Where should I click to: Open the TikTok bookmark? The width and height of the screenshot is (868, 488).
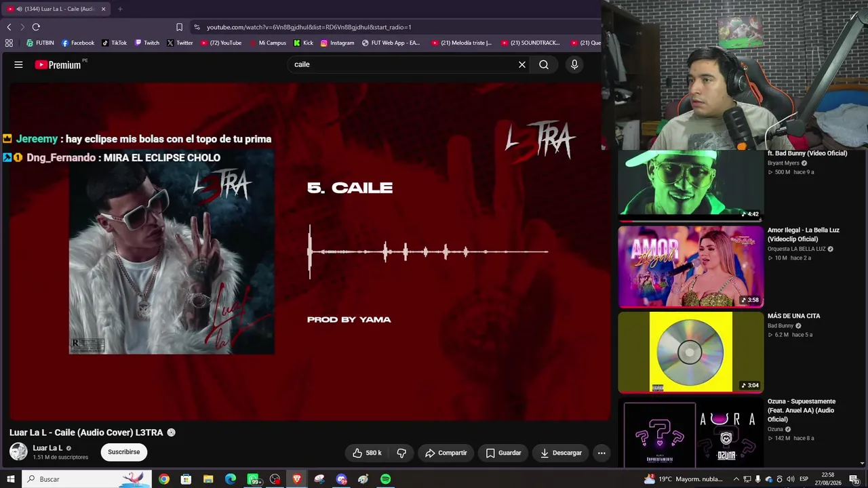(x=114, y=43)
